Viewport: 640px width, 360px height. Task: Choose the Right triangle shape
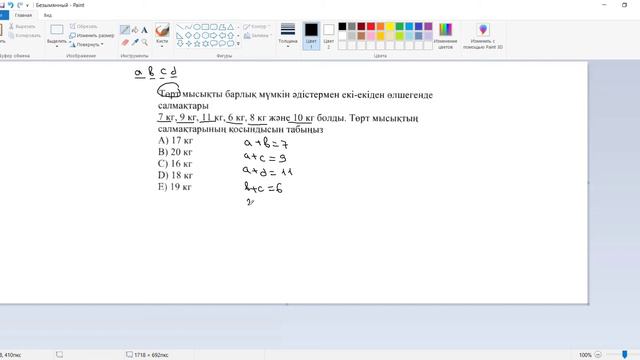tap(180, 36)
